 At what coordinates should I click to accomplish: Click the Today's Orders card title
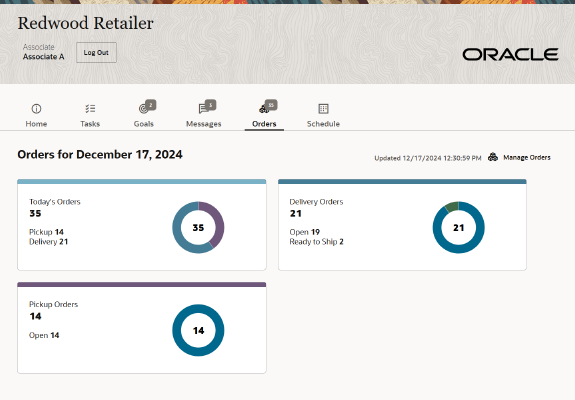coord(55,202)
